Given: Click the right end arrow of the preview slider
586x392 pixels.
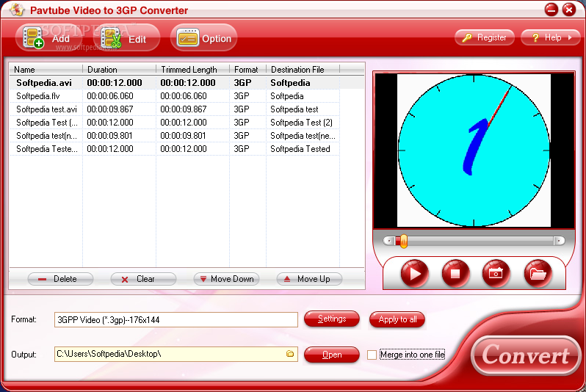Looking at the screenshot, I should pos(559,241).
